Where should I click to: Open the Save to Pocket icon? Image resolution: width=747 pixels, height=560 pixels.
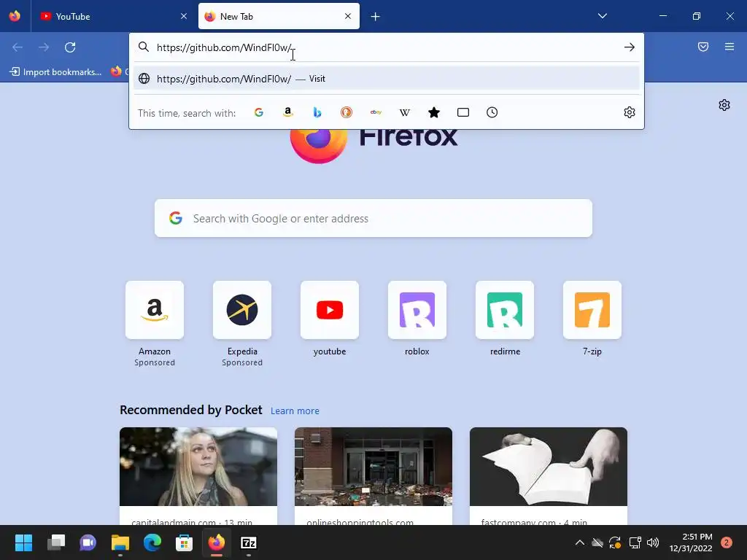coord(703,47)
